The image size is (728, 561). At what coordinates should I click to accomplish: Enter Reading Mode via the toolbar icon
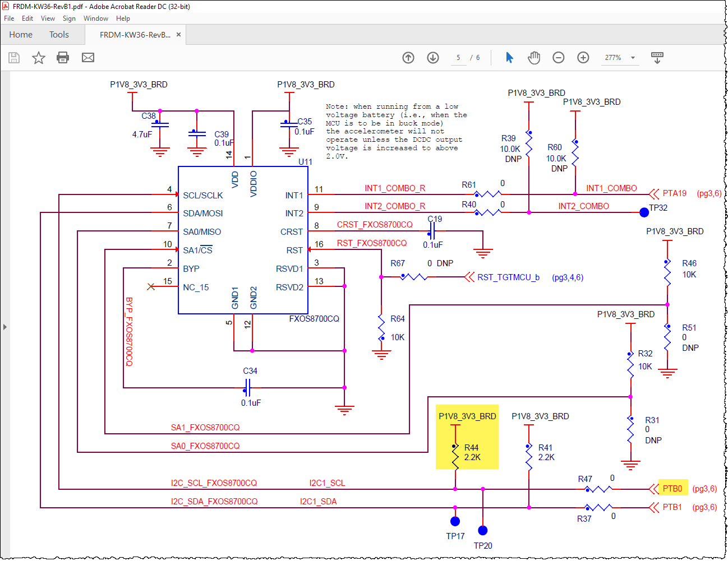click(x=657, y=58)
